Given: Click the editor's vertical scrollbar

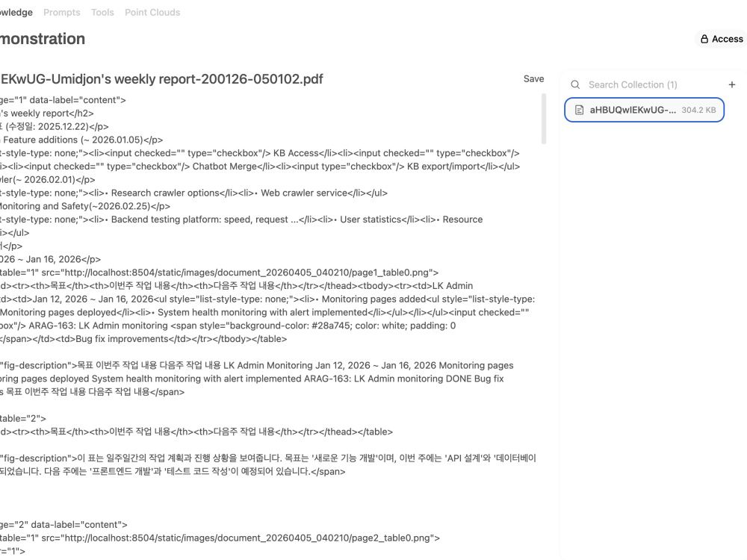Looking at the screenshot, I should click(544, 119).
